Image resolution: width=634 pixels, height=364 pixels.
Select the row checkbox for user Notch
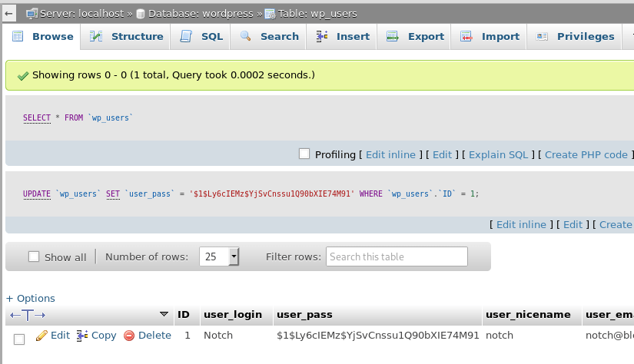tap(19, 339)
